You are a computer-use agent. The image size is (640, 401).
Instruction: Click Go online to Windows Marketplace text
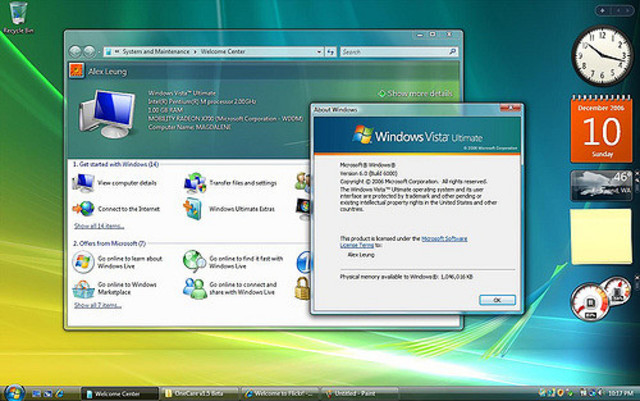pos(127,288)
